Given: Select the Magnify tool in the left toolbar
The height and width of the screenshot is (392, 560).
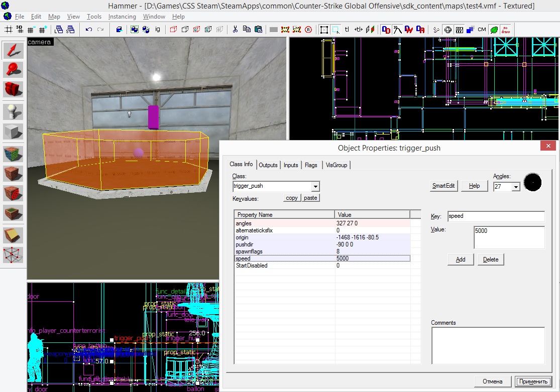Looking at the screenshot, I should 14,69.
